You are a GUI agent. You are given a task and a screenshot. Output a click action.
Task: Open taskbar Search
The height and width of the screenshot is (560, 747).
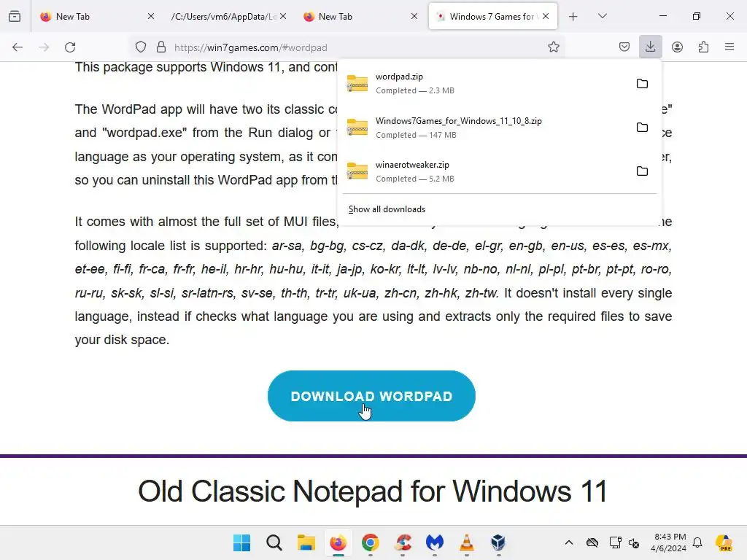tap(274, 542)
